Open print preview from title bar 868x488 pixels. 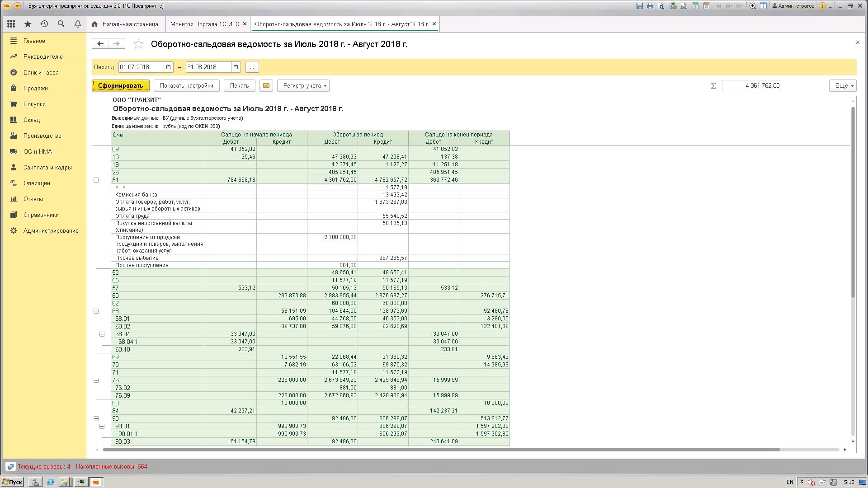[661, 6]
